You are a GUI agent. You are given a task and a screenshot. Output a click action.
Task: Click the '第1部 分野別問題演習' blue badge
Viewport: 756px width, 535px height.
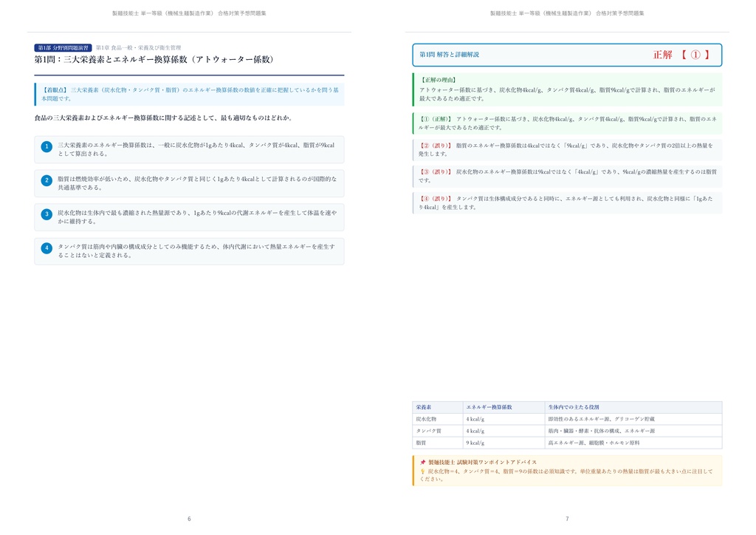click(x=63, y=48)
